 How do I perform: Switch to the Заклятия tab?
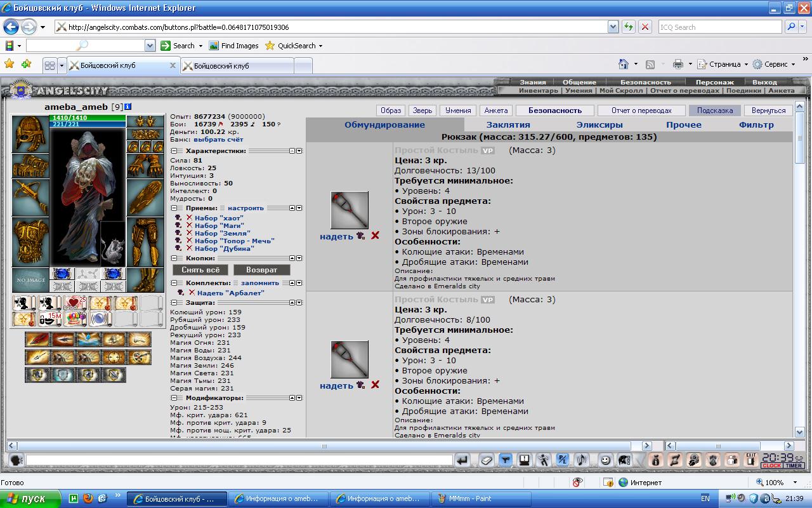(508, 125)
